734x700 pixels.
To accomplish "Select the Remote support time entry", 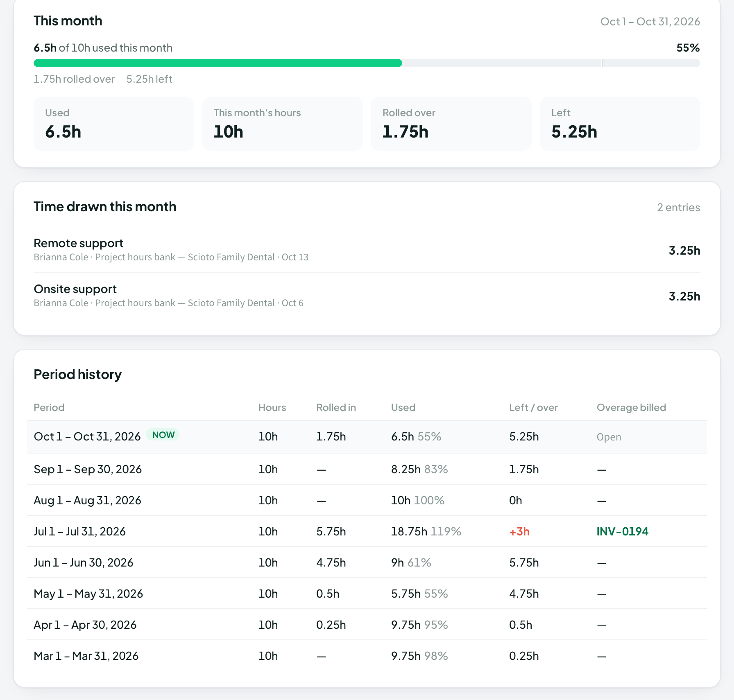I will tap(367, 250).
